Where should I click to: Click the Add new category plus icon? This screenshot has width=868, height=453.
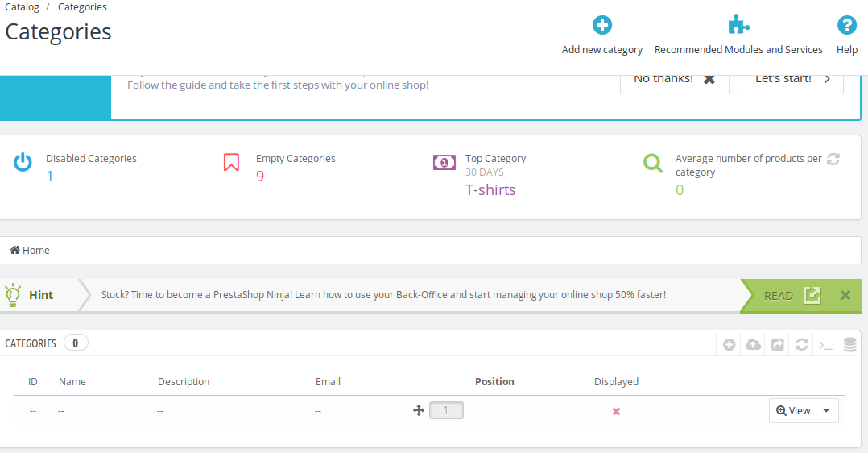(x=601, y=25)
